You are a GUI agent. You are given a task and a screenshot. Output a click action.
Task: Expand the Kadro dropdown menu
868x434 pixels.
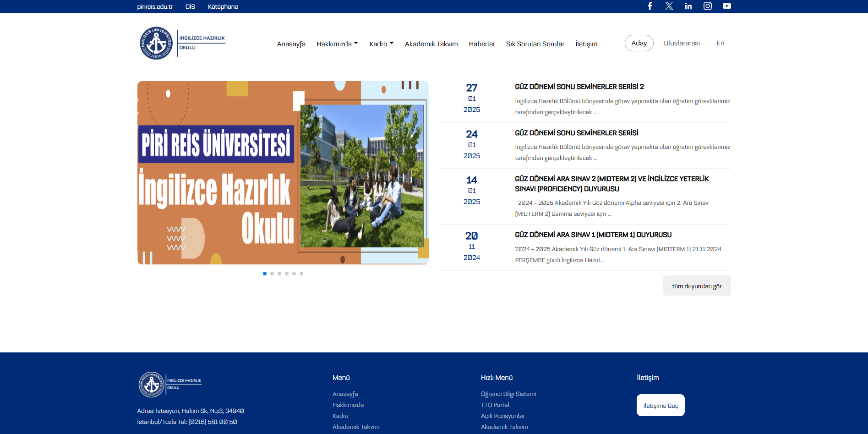[x=382, y=44]
